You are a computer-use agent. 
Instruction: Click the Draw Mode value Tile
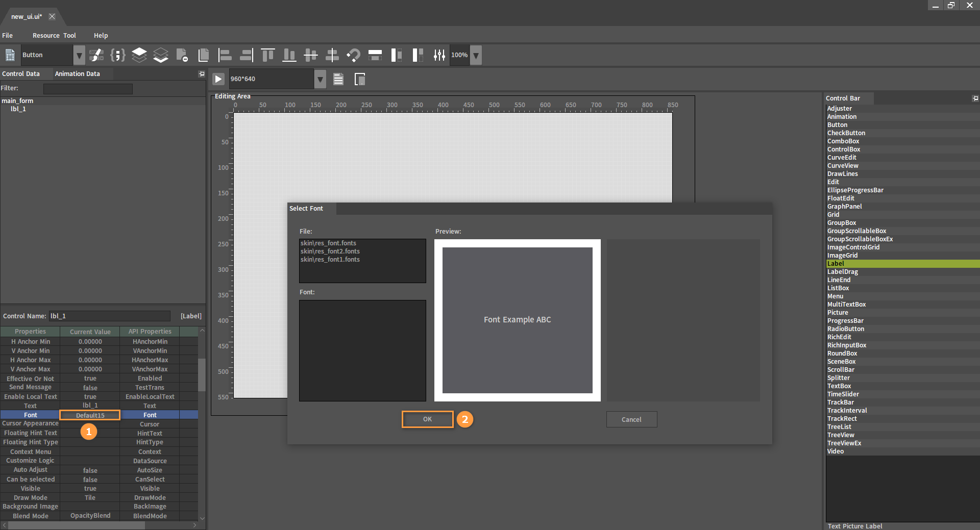point(90,498)
